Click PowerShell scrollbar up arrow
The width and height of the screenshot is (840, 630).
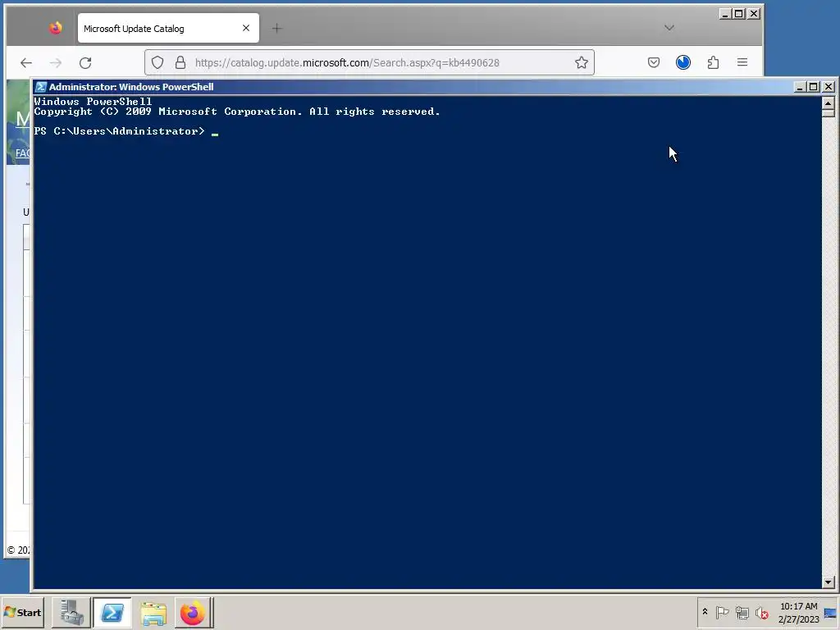click(829, 103)
